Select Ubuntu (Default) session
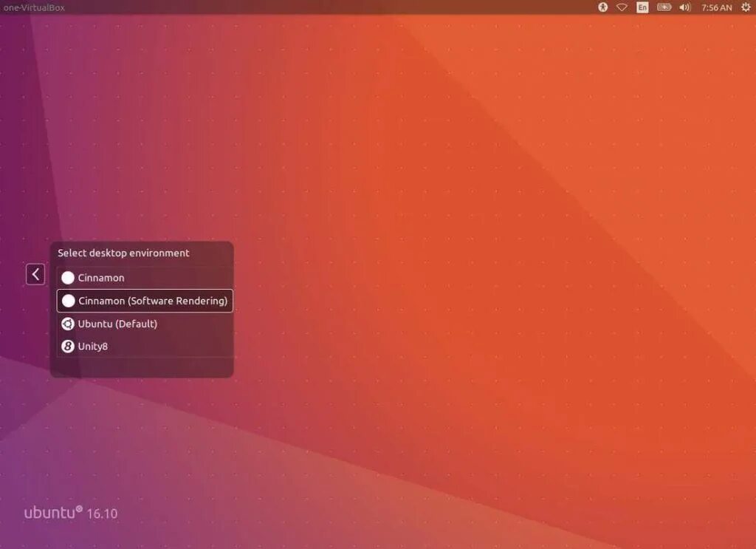This screenshot has width=756, height=549. [x=145, y=324]
